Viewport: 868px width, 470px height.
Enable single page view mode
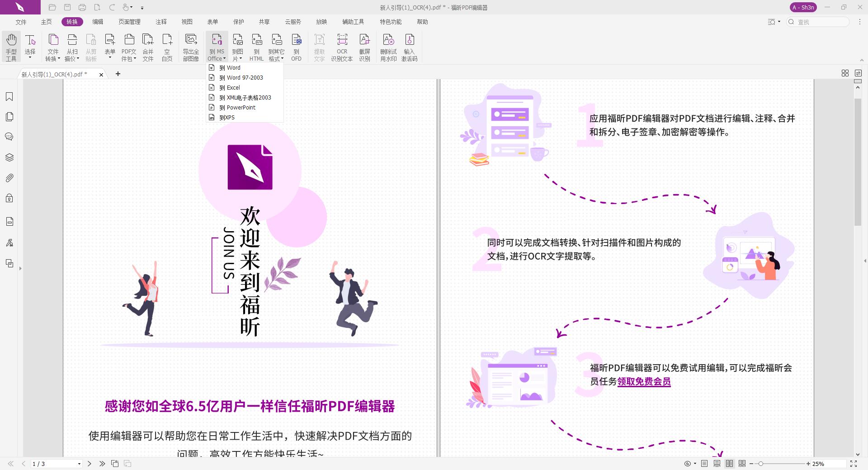tap(703, 464)
